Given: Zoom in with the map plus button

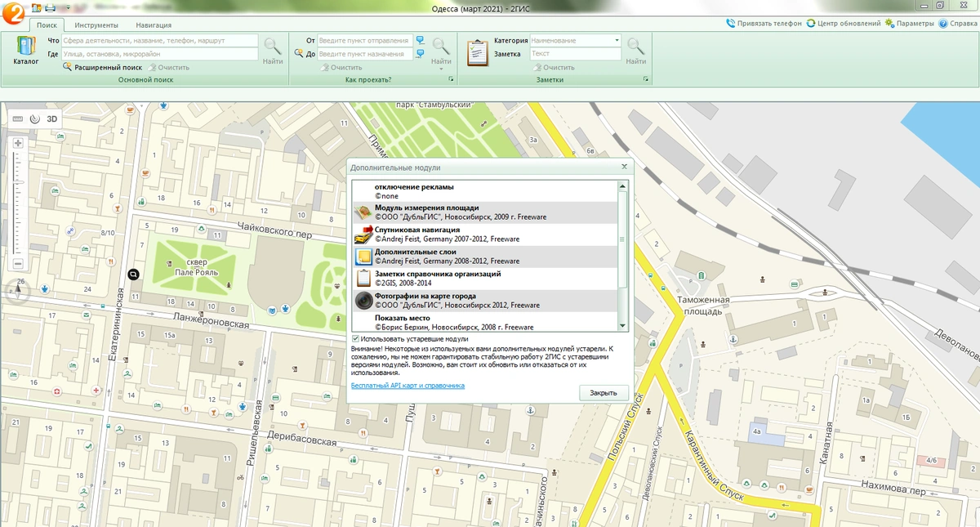Looking at the screenshot, I should click(x=18, y=143).
